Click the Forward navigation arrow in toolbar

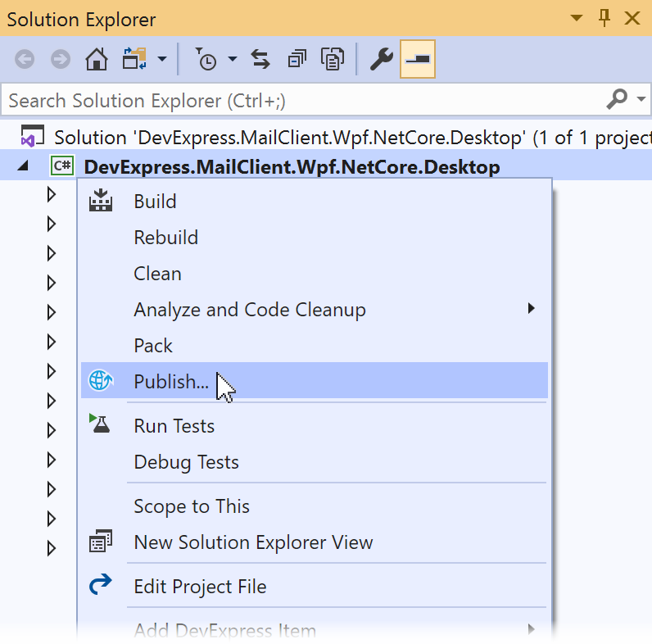pyautogui.click(x=61, y=59)
